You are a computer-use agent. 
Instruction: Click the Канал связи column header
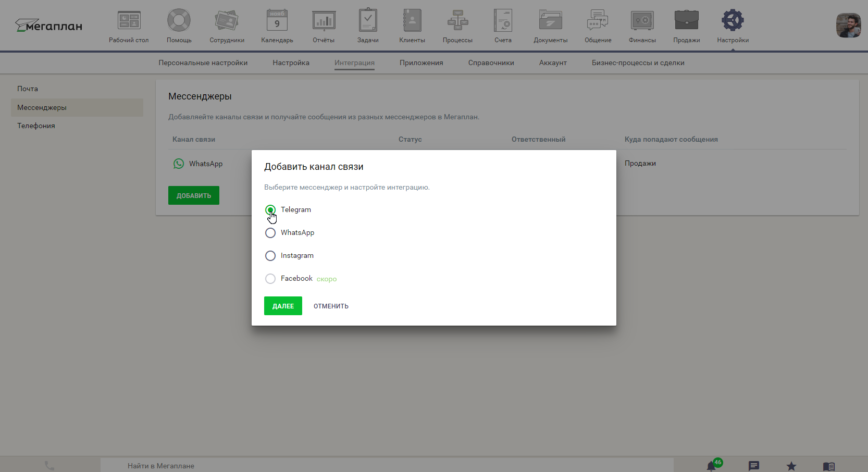pyautogui.click(x=194, y=140)
